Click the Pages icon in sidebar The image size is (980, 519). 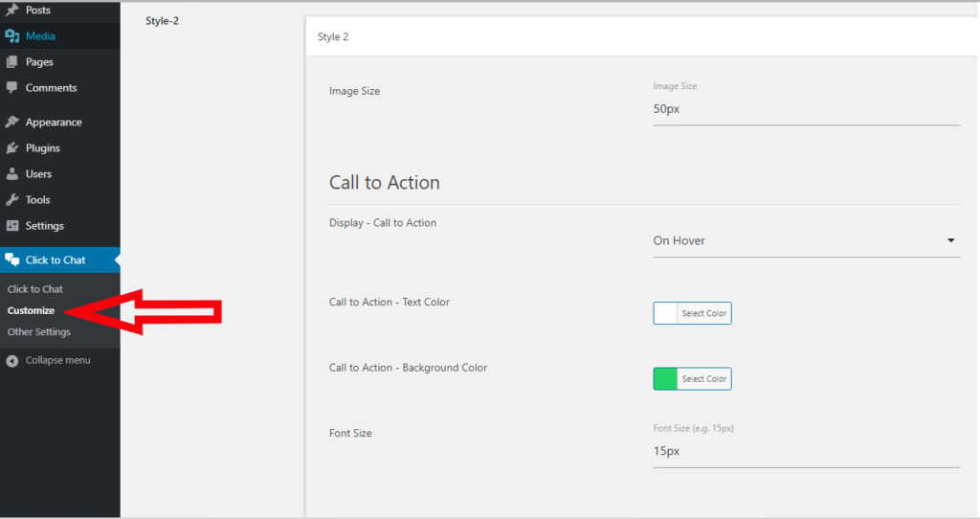coord(11,62)
